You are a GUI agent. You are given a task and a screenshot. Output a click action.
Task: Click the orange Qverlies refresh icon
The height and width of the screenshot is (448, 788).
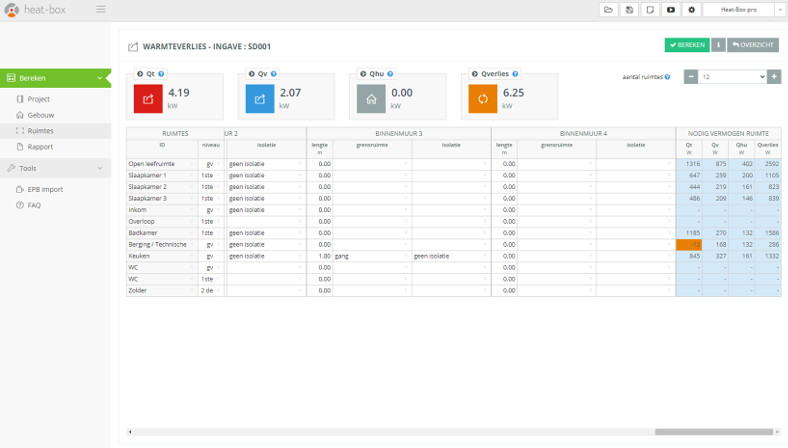click(483, 99)
